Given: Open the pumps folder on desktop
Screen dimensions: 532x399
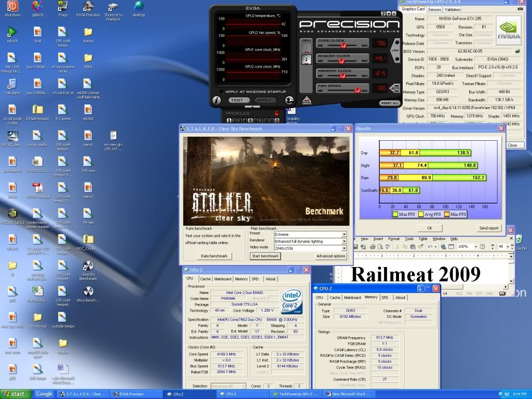Looking at the screenshot, I should pyautogui.click(x=88, y=35).
